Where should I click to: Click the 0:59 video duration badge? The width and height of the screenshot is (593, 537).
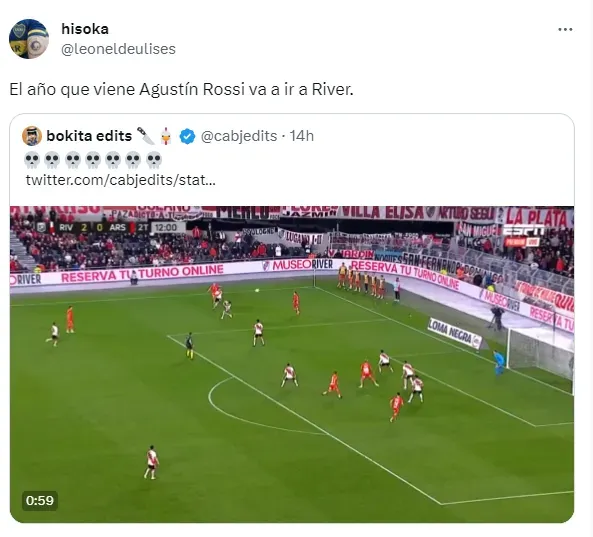(x=40, y=501)
